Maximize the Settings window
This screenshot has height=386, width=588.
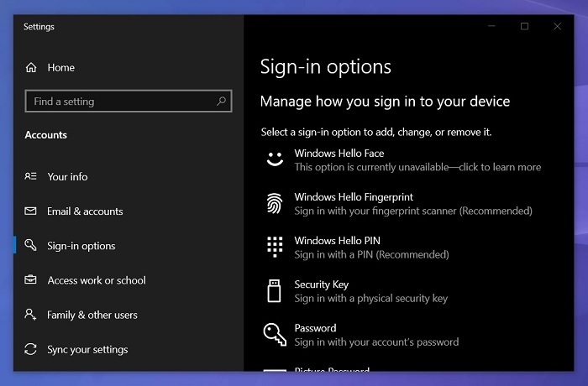tap(525, 26)
